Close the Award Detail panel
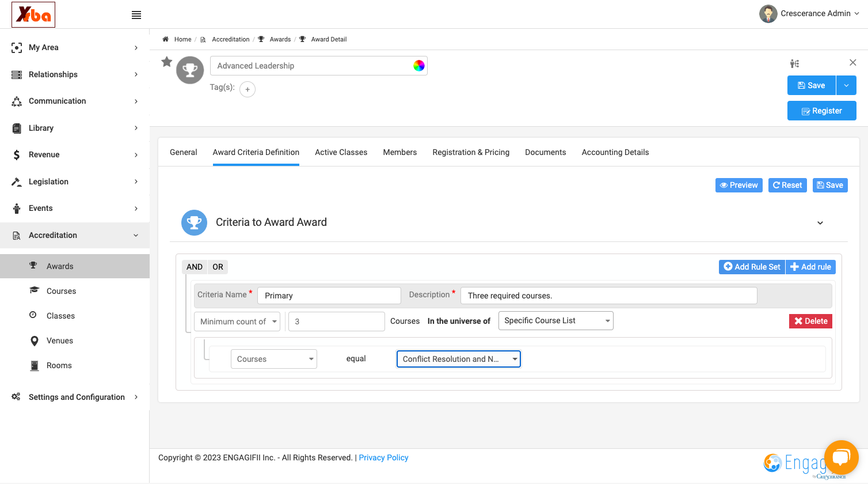Image resolution: width=868 pixels, height=484 pixels. [x=853, y=62]
